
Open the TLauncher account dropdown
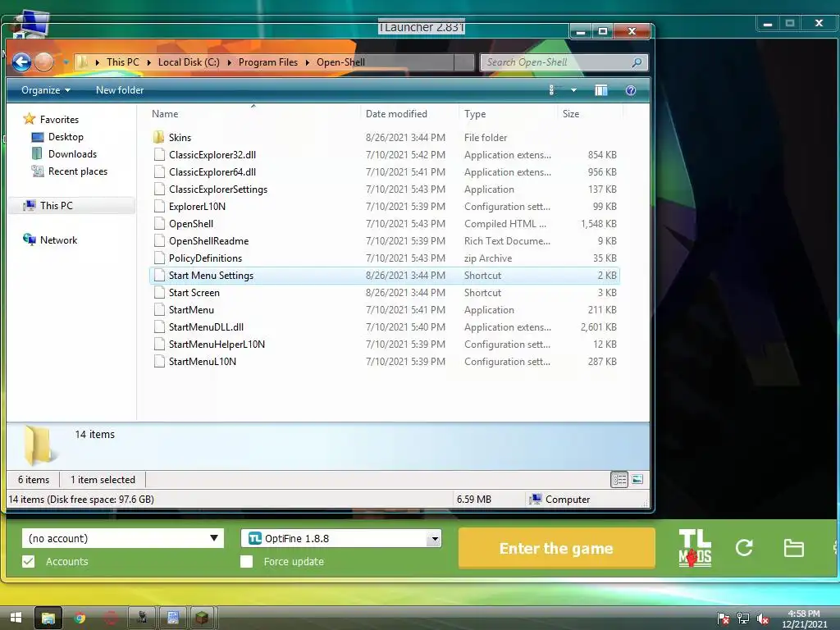coord(123,538)
